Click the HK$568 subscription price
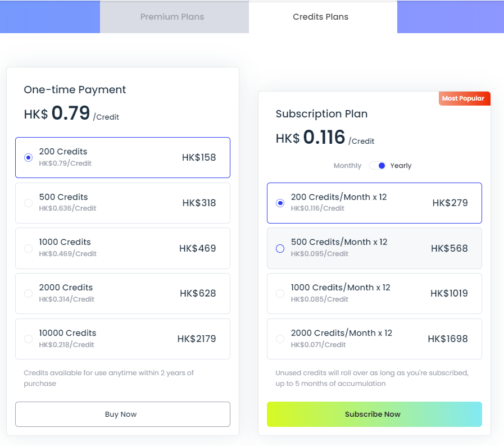The width and height of the screenshot is (504, 446). coord(449,248)
